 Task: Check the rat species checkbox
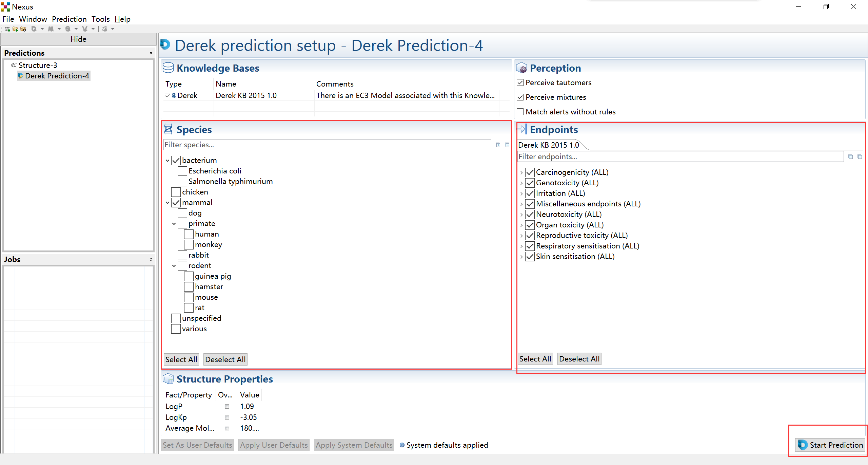pyautogui.click(x=189, y=308)
